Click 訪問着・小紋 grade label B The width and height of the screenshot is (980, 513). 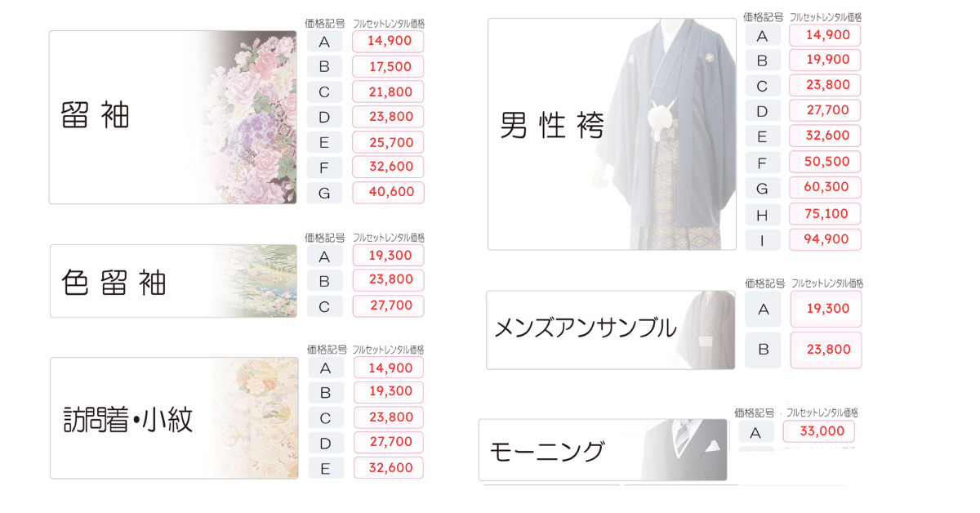(x=325, y=393)
